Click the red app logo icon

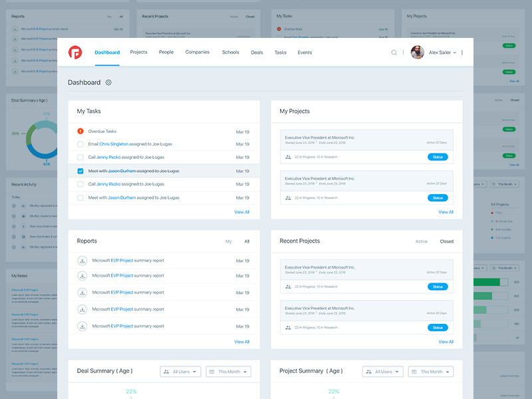pyautogui.click(x=75, y=52)
